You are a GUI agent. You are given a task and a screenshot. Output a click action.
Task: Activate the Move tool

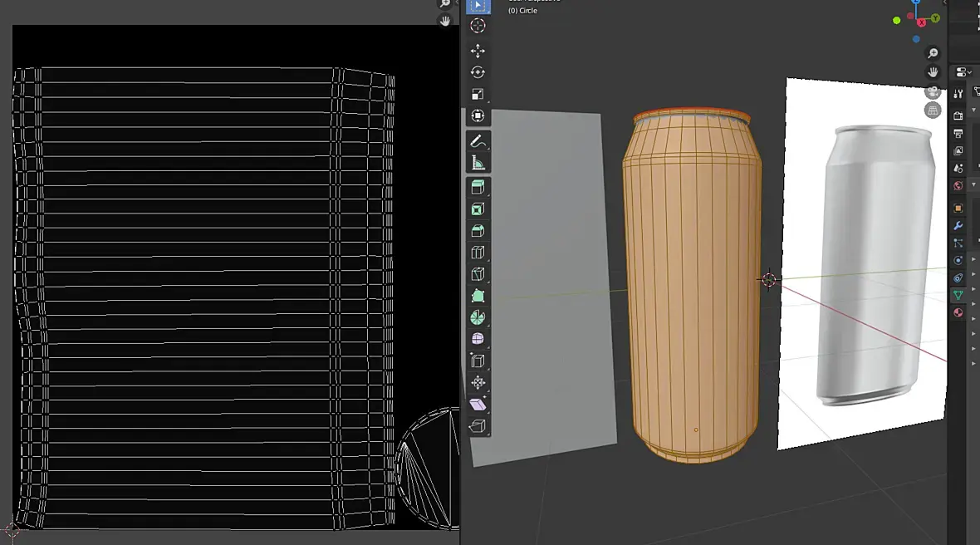[478, 51]
